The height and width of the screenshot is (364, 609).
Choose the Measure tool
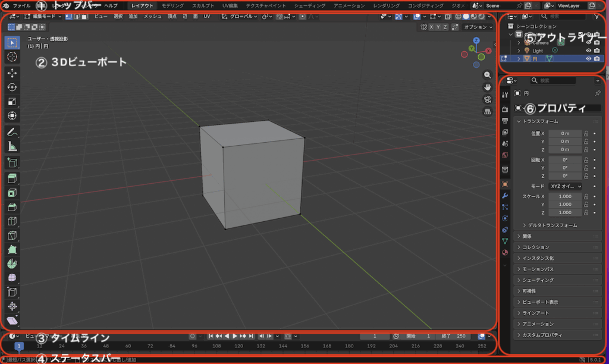(12, 146)
